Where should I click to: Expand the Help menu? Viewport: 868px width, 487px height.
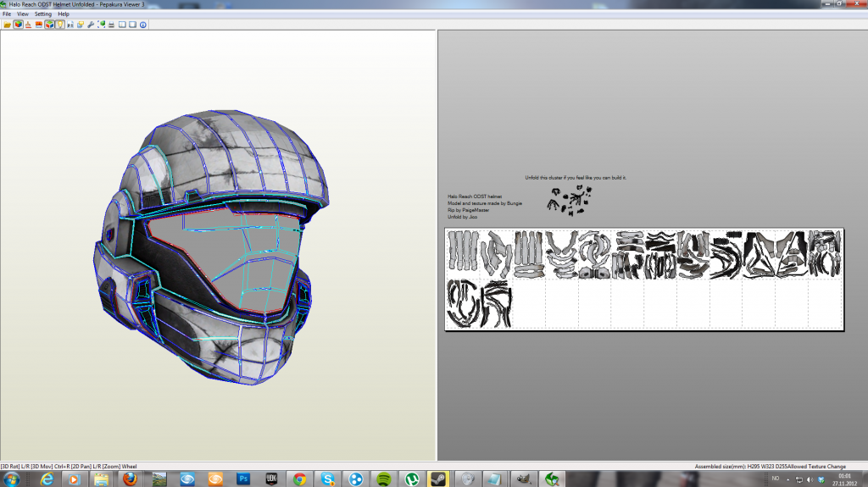coord(64,14)
